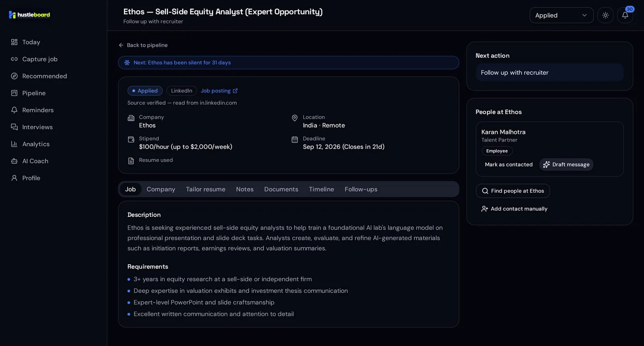
Task: Open the Applied status dropdown
Action: 561,15
